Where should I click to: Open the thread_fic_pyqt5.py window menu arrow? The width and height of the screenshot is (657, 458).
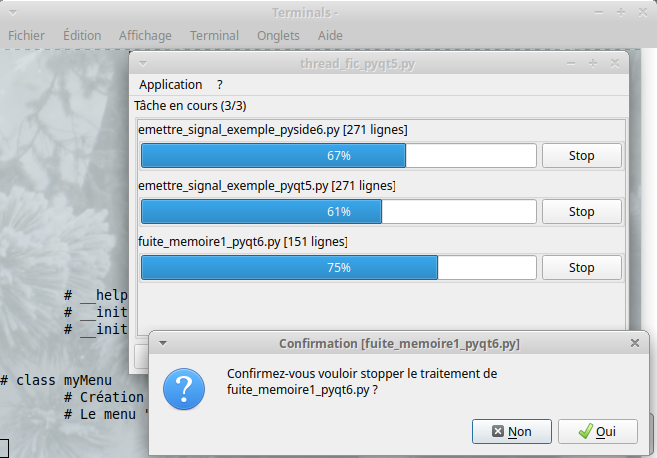coord(144,63)
